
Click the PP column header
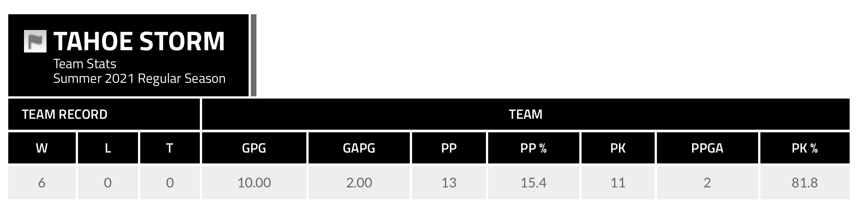pyautogui.click(x=449, y=148)
